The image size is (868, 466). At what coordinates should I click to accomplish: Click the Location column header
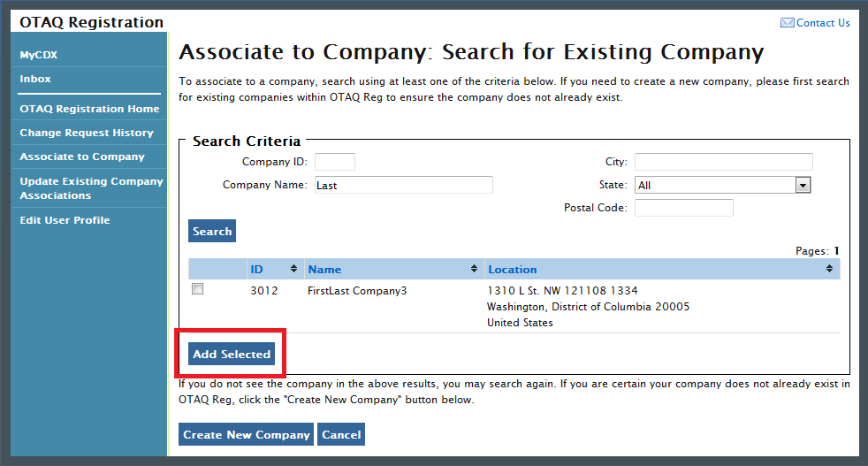[512, 270]
